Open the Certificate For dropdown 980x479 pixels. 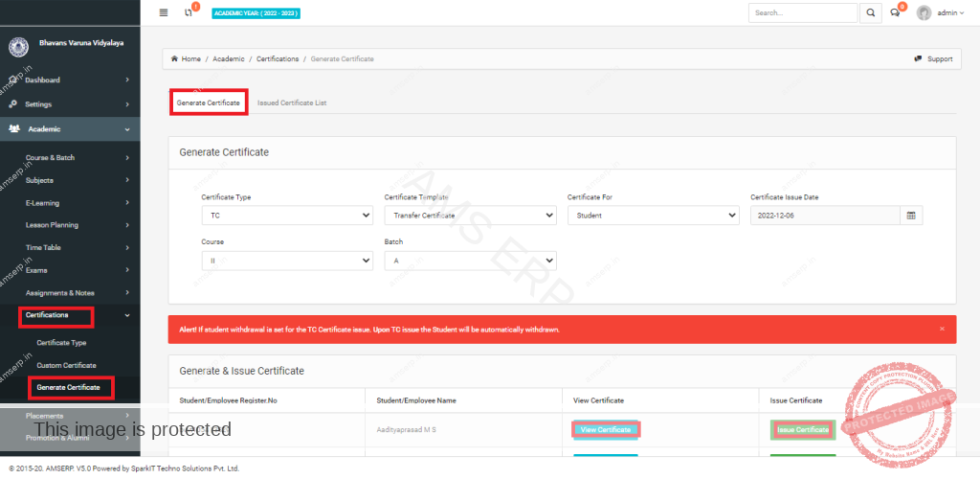[653, 216]
